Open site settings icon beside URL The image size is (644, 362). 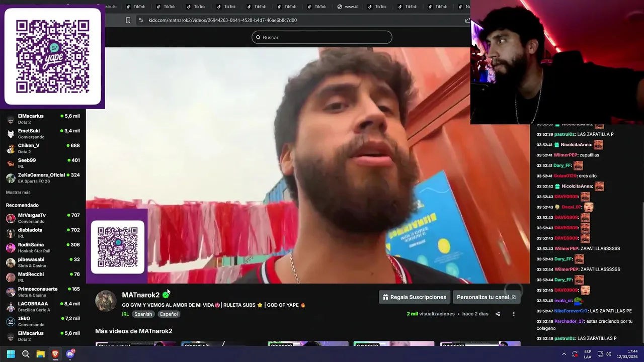[x=141, y=20]
